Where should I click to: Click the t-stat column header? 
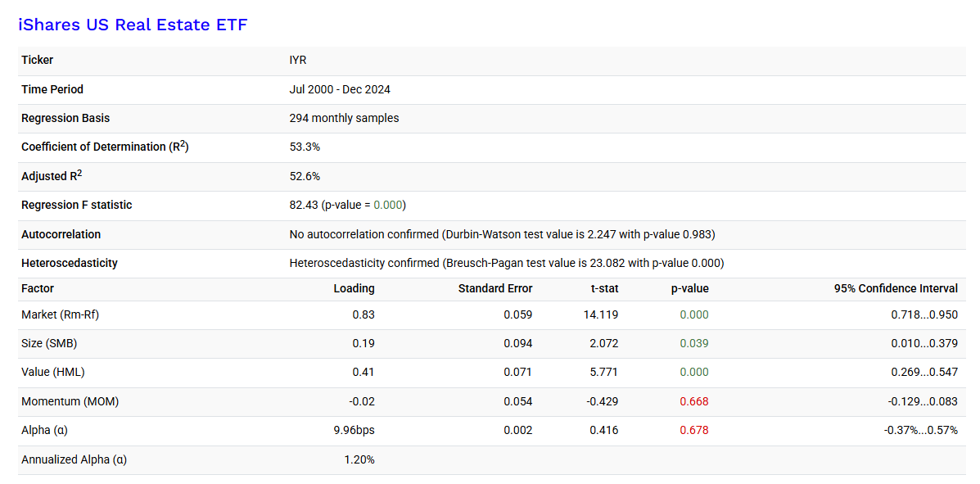click(603, 288)
